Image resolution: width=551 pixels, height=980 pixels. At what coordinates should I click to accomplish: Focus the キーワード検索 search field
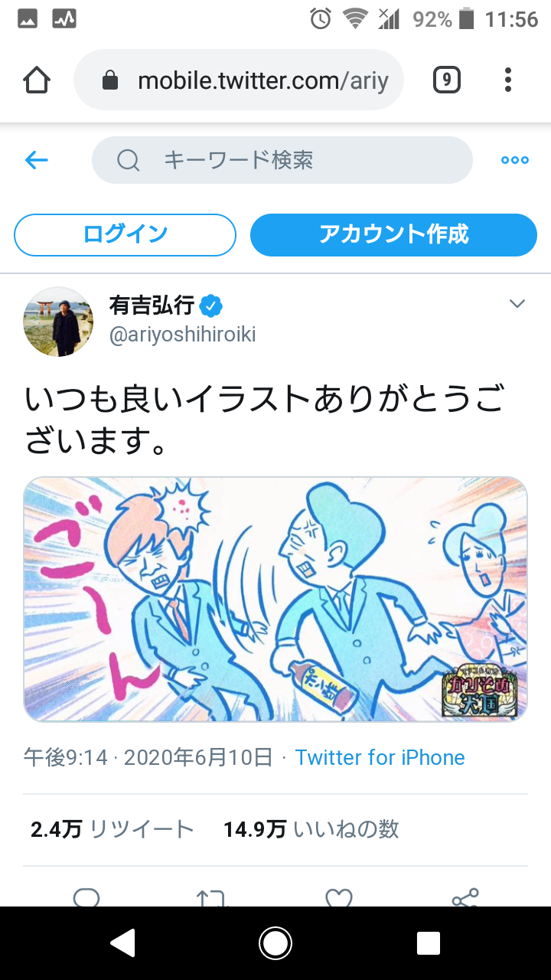(282, 160)
